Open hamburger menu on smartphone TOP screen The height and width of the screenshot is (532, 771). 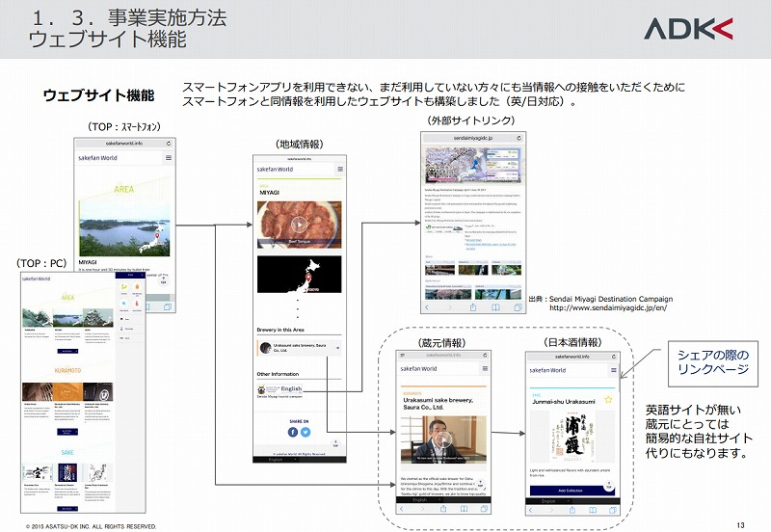[169, 158]
